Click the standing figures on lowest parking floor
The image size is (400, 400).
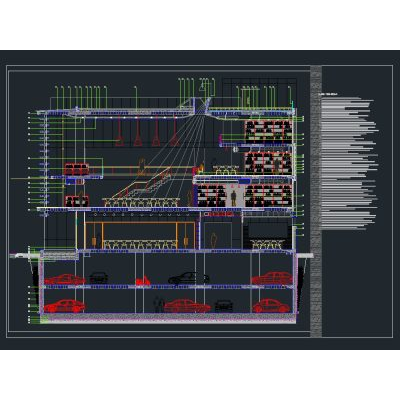pyautogui.click(x=159, y=304)
